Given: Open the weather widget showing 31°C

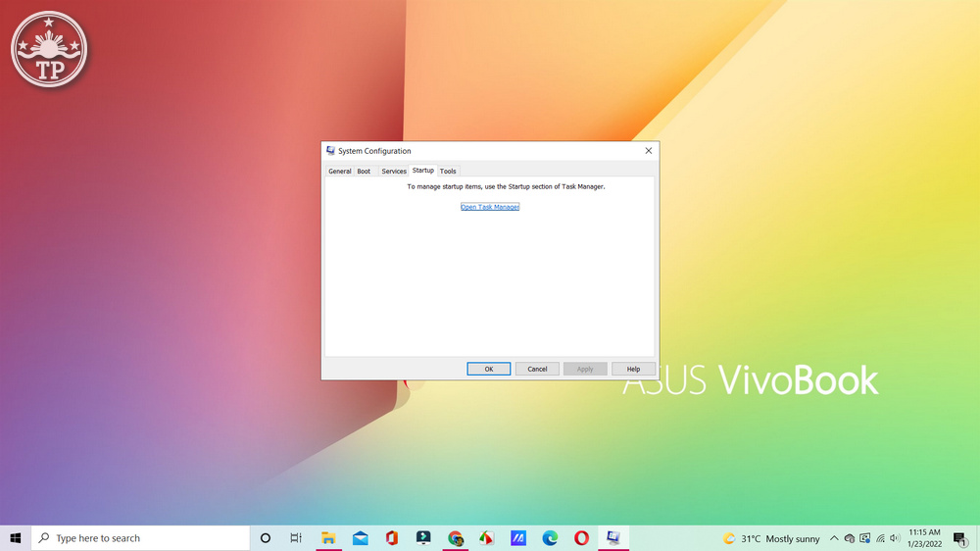Looking at the screenshot, I should click(x=771, y=538).
